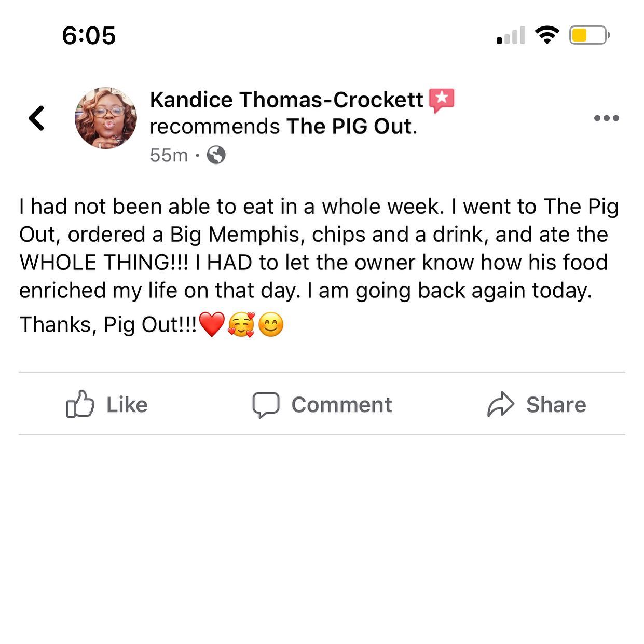Tap the battery indicator in status bar

point(590,35)
